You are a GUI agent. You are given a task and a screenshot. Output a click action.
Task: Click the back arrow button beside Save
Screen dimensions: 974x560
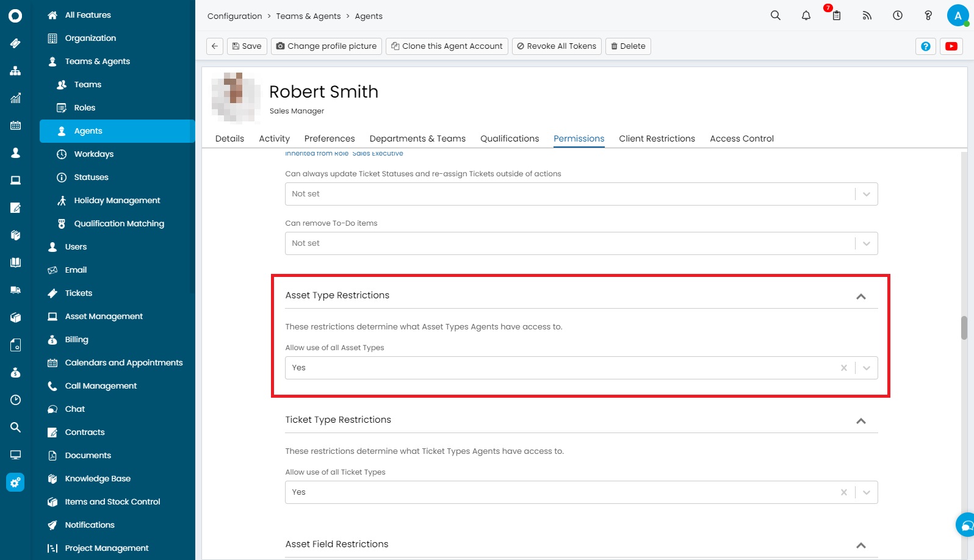[215, 46]
